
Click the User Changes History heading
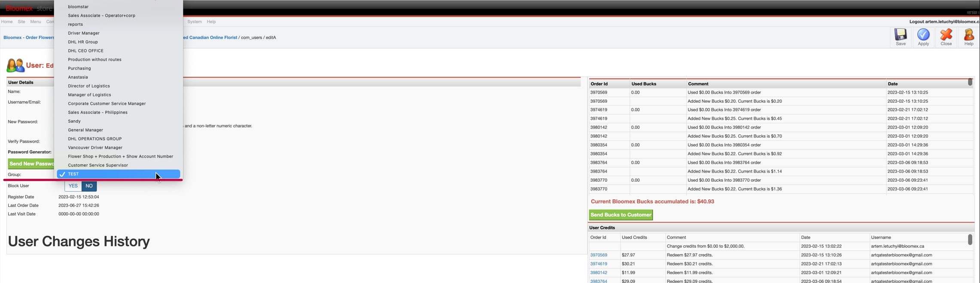click(79, 241)
